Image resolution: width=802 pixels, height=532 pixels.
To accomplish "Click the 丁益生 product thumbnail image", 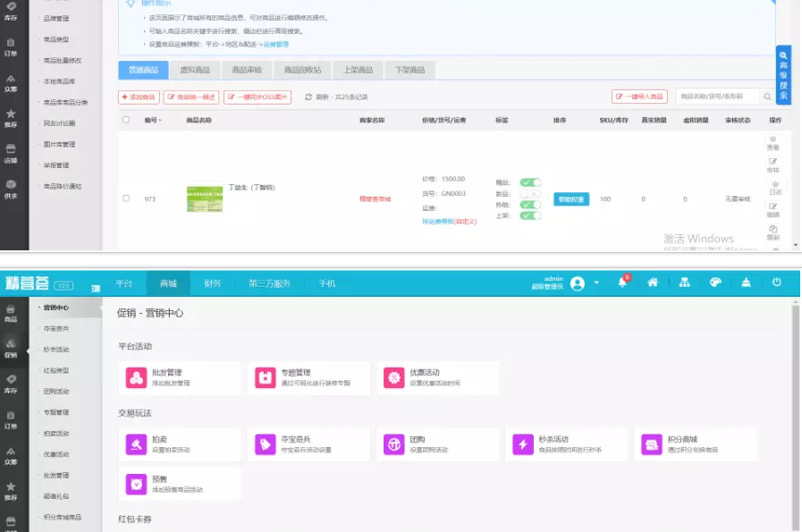I will point(204,198).
